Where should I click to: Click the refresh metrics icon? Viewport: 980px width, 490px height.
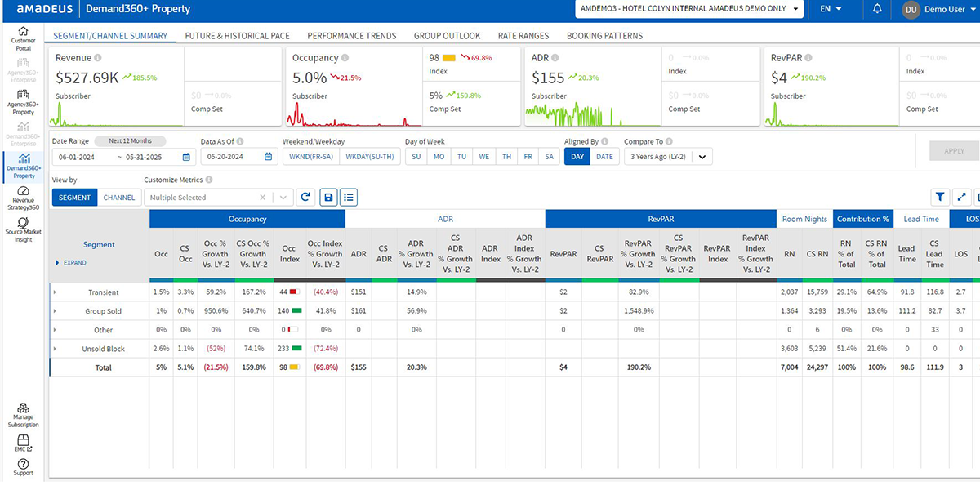coord(306,197)
